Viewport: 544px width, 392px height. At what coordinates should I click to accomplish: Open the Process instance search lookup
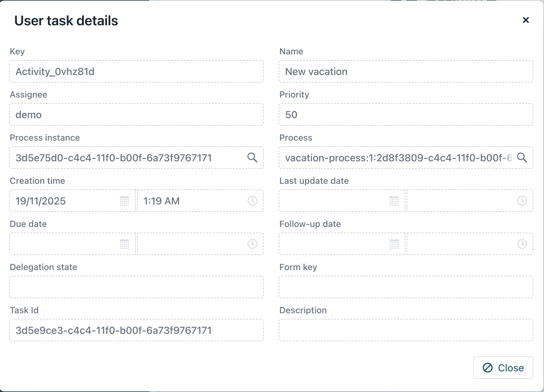(252, 158)
